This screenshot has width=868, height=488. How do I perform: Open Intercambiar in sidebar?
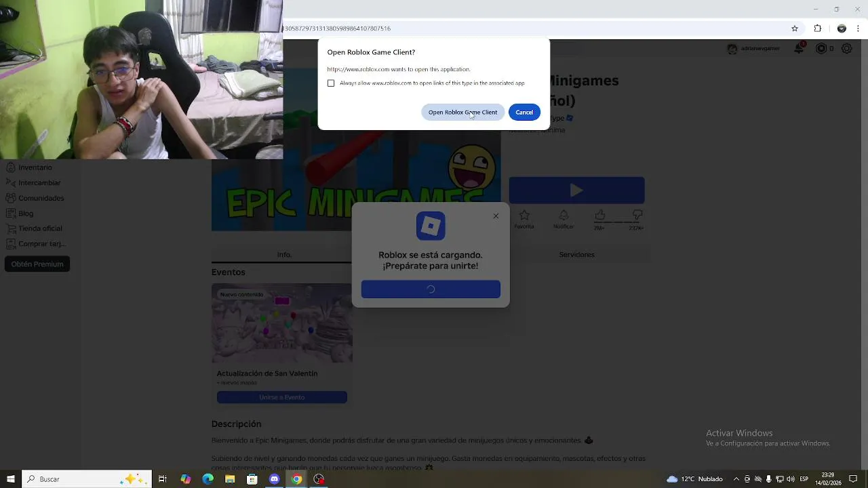pos(39,183)
